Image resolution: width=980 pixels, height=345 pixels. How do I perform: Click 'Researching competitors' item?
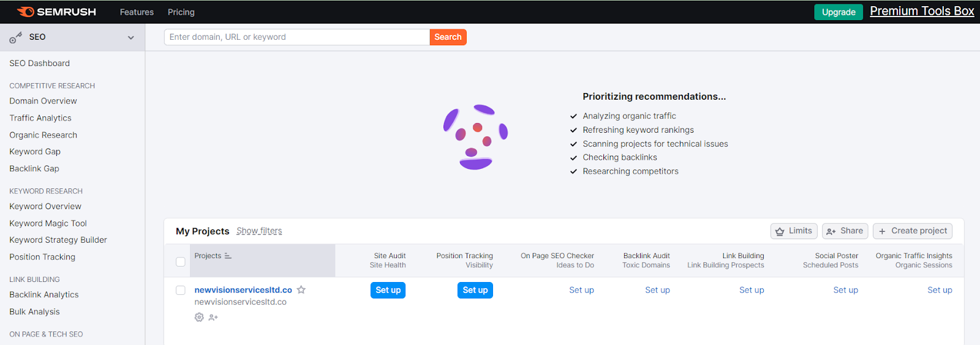coord(630,171)
